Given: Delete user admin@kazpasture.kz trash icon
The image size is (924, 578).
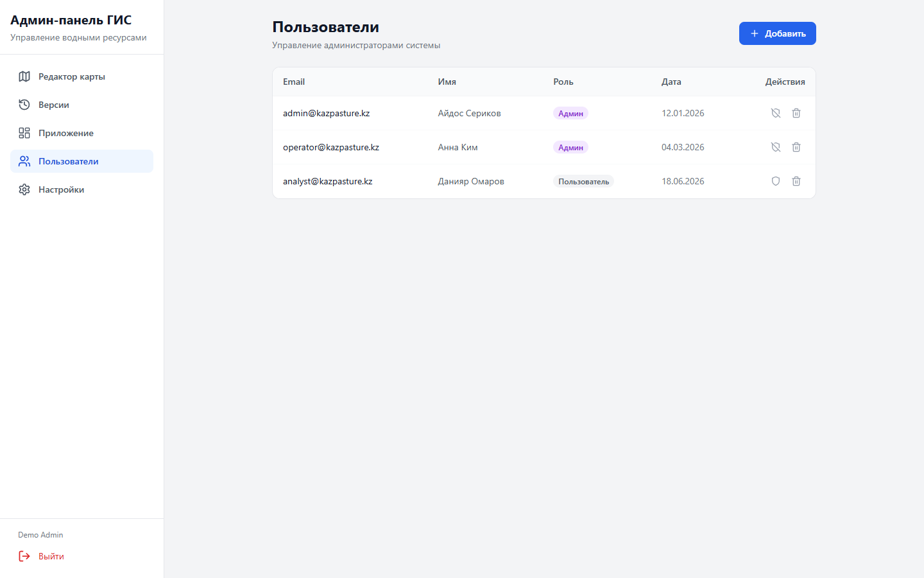Looking at the screenshot, I should click(x=796, y=113).
